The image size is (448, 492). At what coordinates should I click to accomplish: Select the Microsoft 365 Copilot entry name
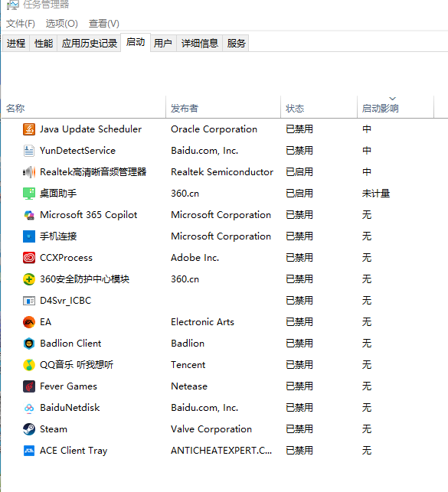tap(89, 215)
